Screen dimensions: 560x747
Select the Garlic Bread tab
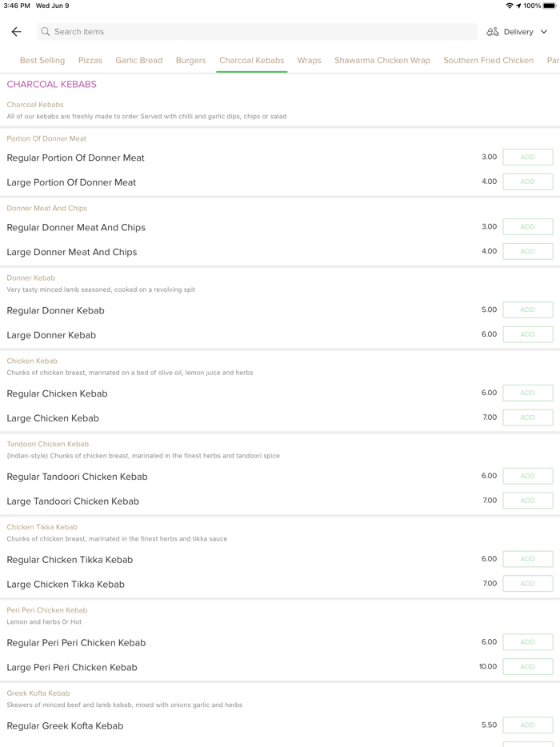coord(139,61)
